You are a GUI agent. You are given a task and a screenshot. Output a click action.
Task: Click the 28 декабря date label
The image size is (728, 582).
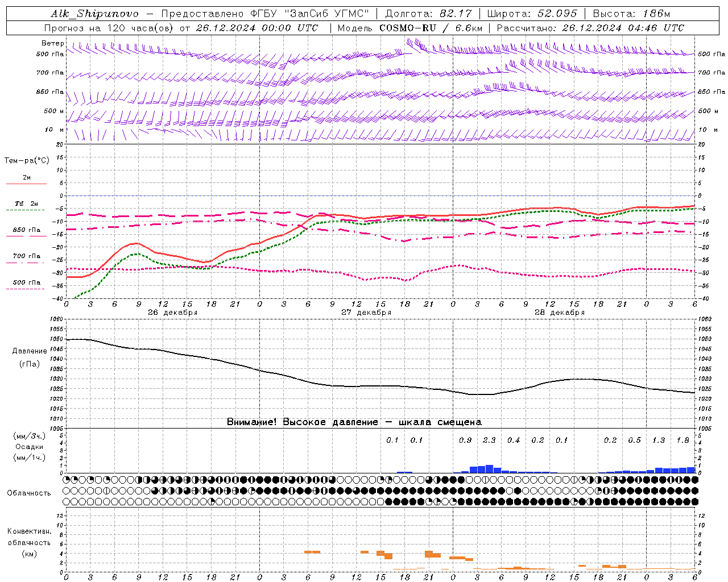pos(560,313)
